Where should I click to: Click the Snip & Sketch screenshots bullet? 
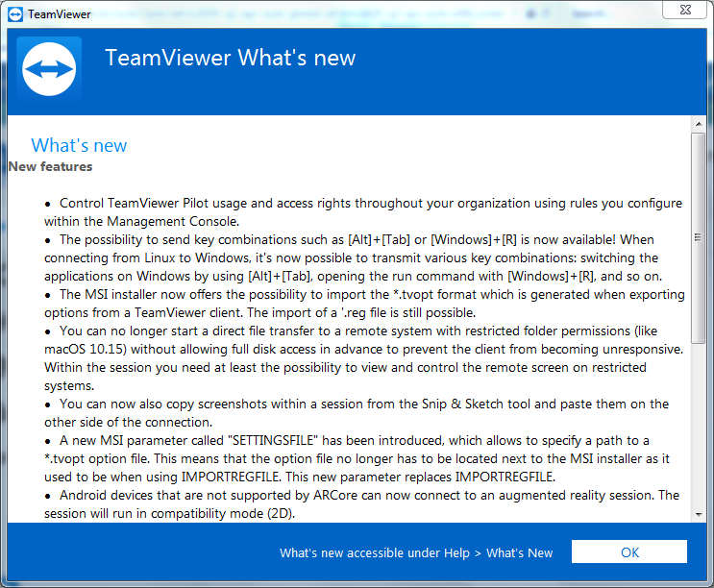[x=357, y=413]
